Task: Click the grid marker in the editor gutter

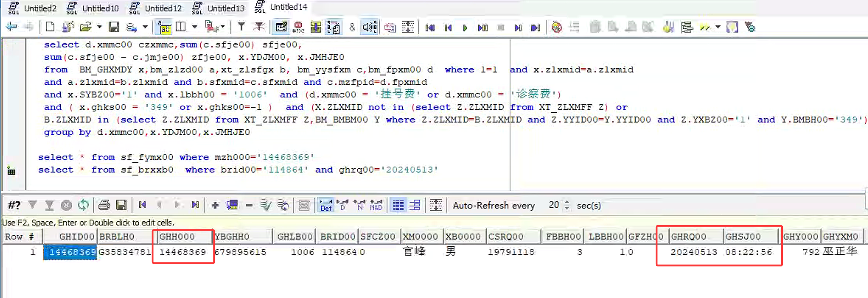Action: coord(11,171)
